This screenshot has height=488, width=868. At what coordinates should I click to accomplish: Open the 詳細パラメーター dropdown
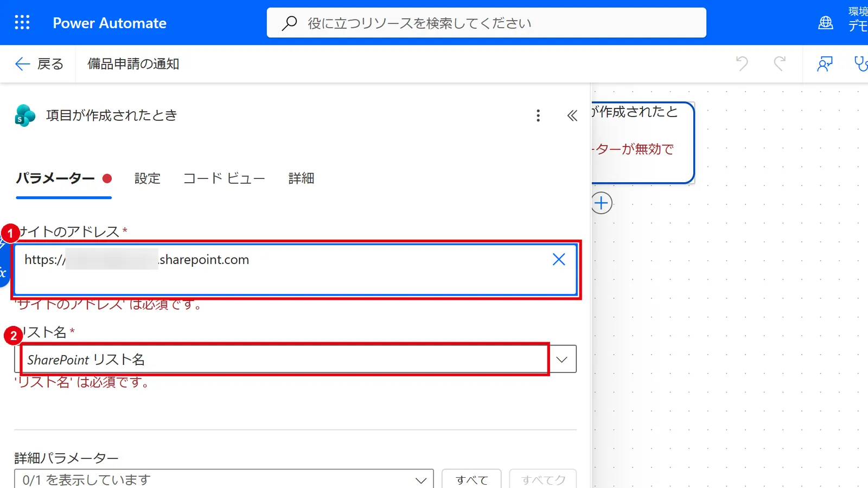[224, 479]
